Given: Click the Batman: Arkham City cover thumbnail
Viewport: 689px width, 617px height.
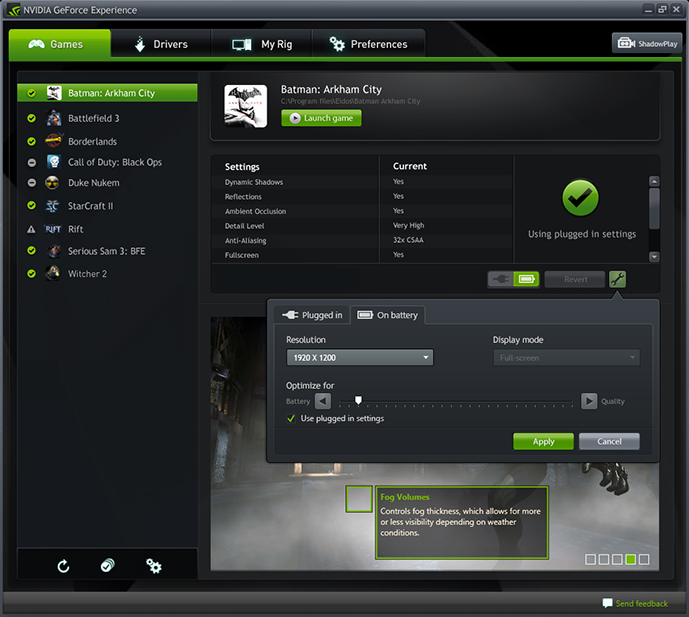Looking at the screenshot, I should tap(245, 104).
